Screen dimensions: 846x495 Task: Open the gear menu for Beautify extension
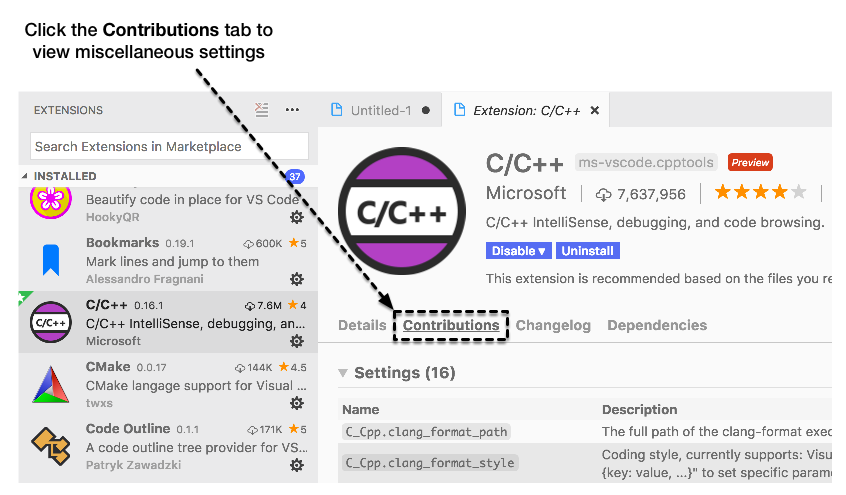point(297,217)
